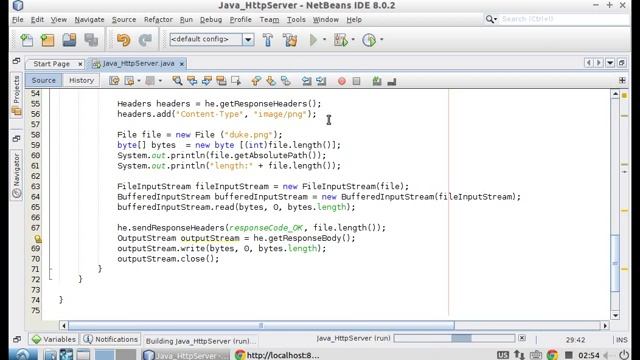Switch to the History view button
The image size is (640, 360).
[81, 80]
